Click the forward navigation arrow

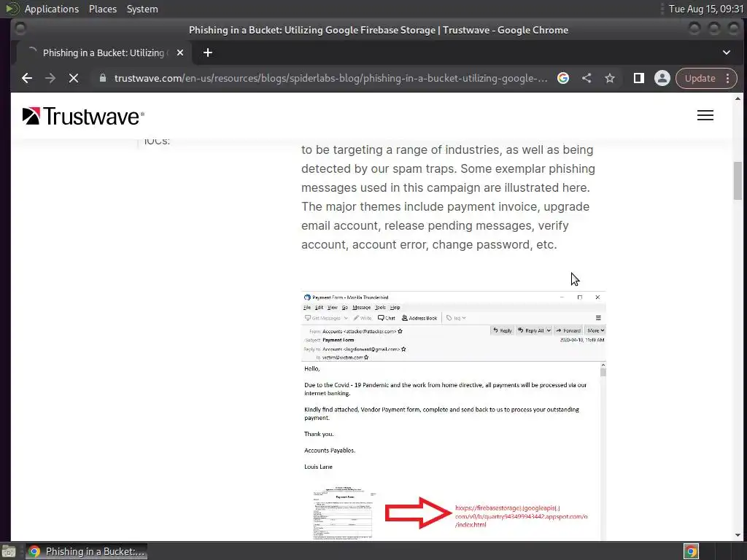[50, 78]
